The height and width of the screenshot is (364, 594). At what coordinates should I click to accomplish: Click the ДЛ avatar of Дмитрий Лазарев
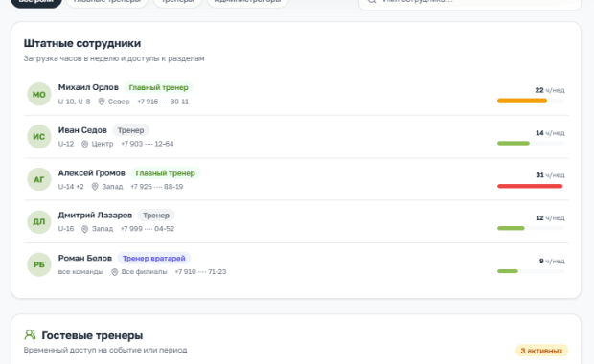click(39, 222)
